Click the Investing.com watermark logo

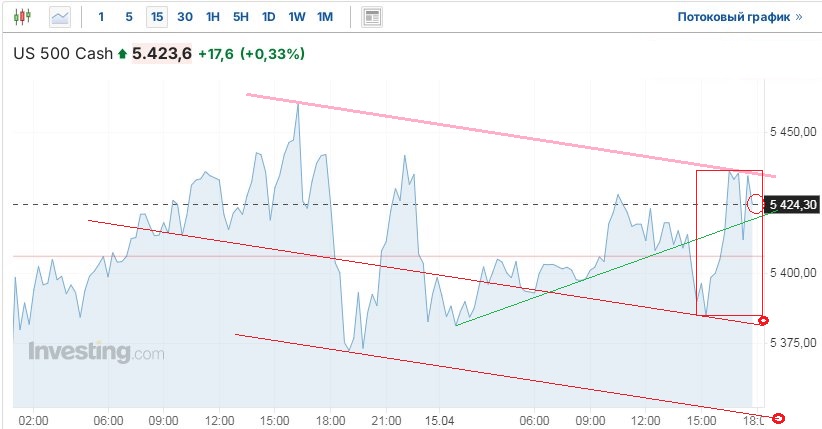96,352
